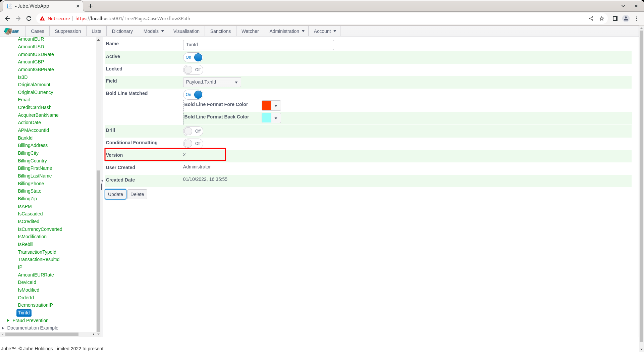Click the Administrator user created value
Viewport: 644px width, 352px height.
coord(197,167)
